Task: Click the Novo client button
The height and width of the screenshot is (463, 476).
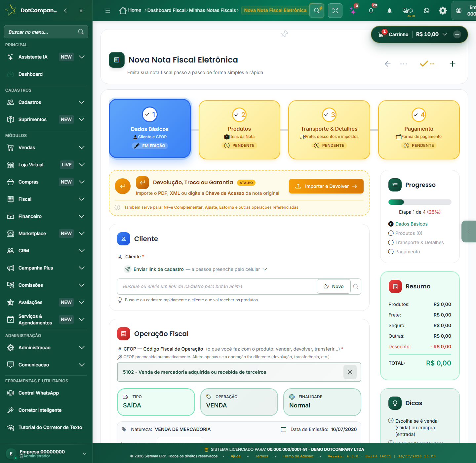Action: (x=334, y=286)
